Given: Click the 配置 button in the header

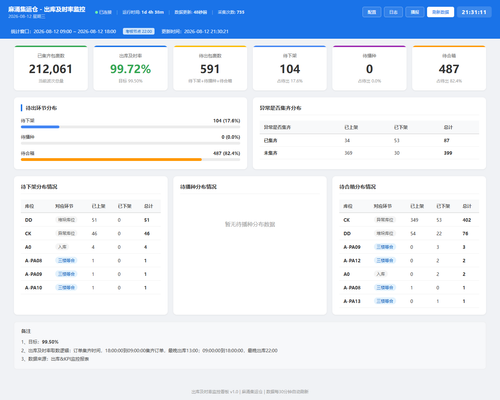Looking at the screenshot, I should tap(372, 12).
